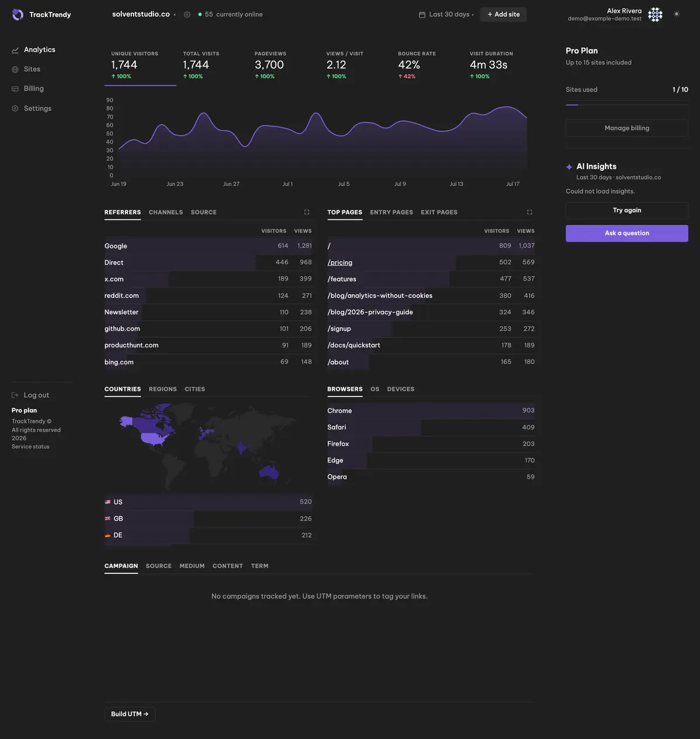This screenshot has height=739, width=700.
Task: Click the Ask a question button
Action: coord(627,233)
